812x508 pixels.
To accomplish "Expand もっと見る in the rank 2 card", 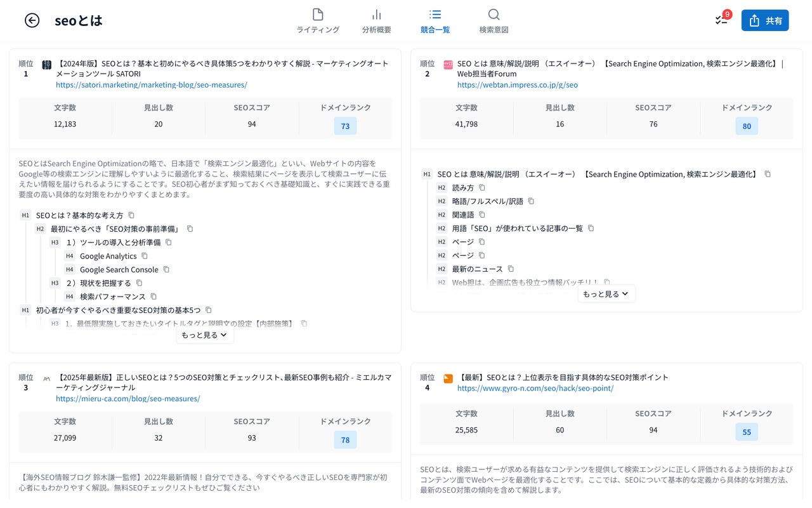I will pyautogui.click(x=606, y=294).
